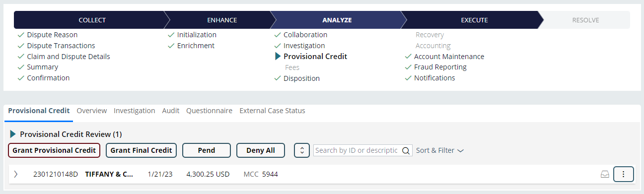Expand the TIFFANY & C... transaction row chevron
Viewport: 644px width, 194px height.
pos(16,174)
